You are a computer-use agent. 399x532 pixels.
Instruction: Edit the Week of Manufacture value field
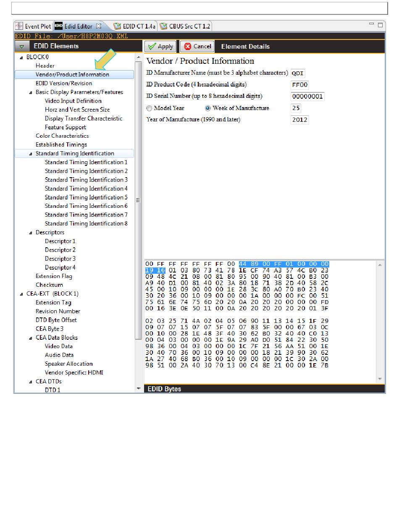[x=296, y=108]
